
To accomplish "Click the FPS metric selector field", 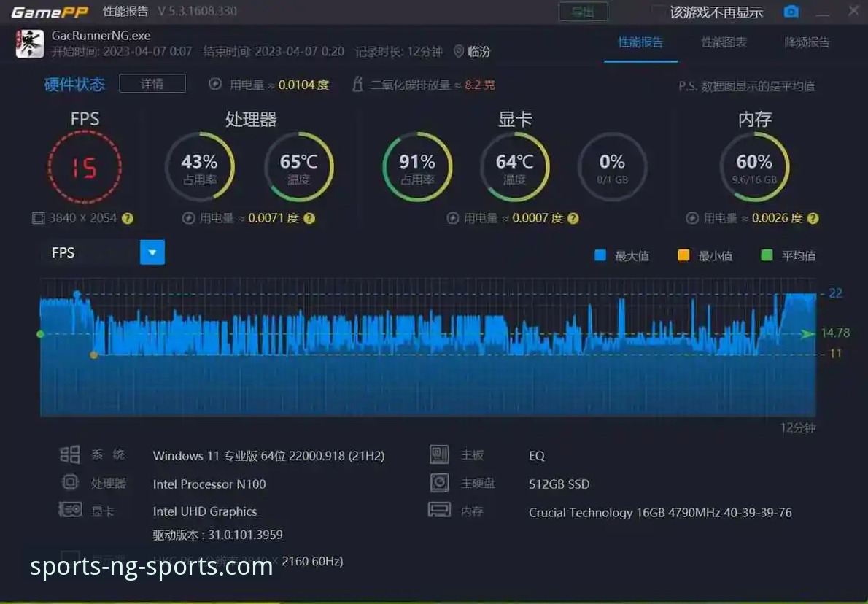I will click(x=90, y=252).
